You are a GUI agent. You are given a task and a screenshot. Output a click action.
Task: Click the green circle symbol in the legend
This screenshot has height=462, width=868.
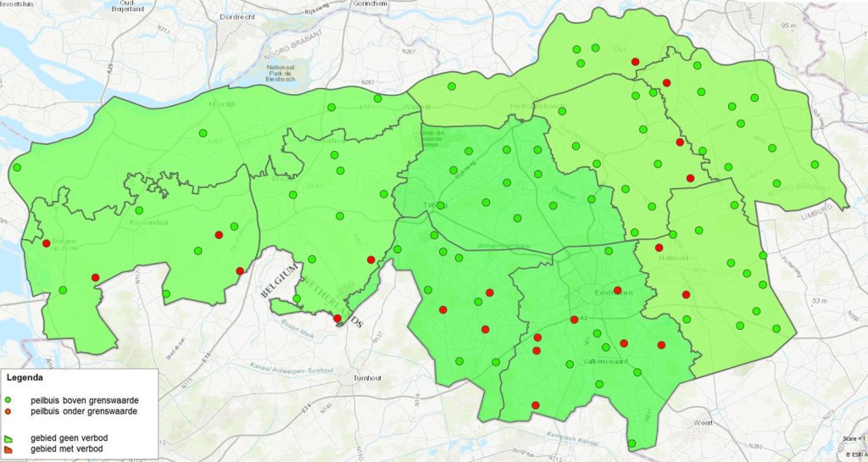click(9, 399)
